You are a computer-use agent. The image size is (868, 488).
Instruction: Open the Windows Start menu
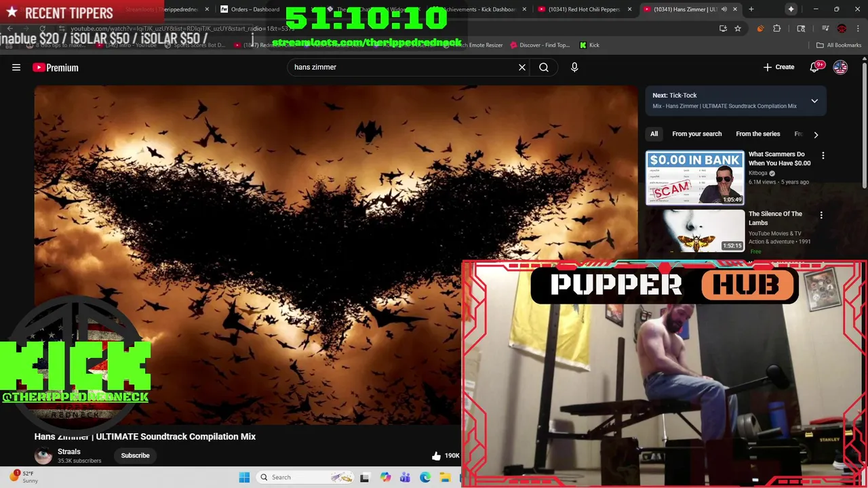[x=244, y=477]
